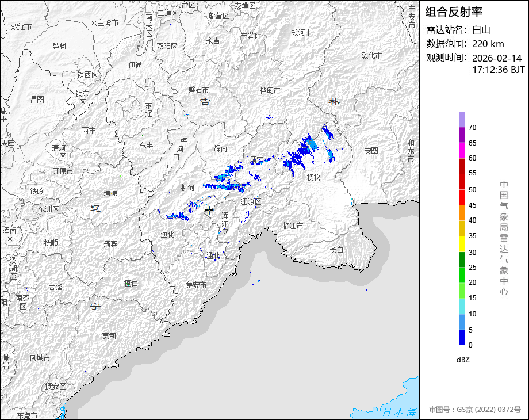529x420 pixels.
Task: Click the 凤城市 map label
Action: 40,358
